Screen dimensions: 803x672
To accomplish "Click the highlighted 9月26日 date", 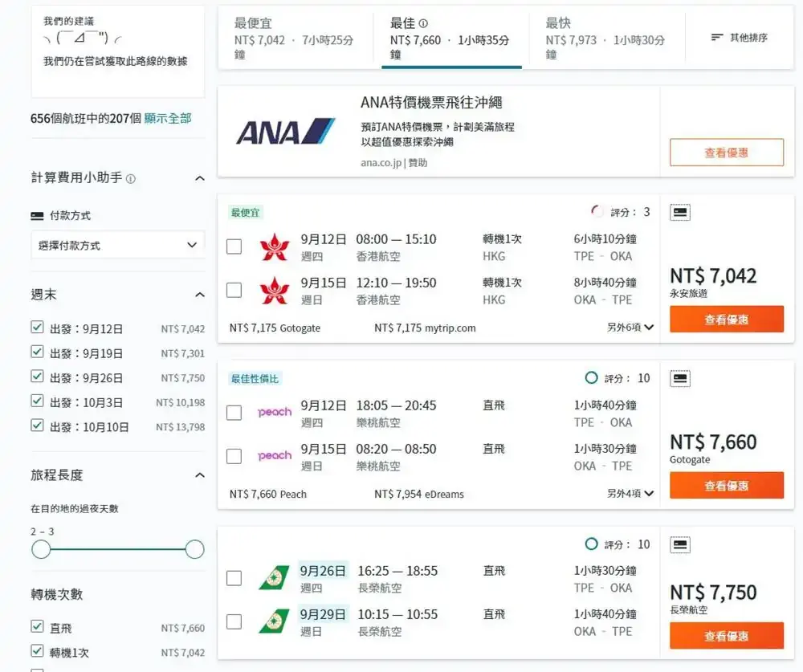I will (323, 571).
